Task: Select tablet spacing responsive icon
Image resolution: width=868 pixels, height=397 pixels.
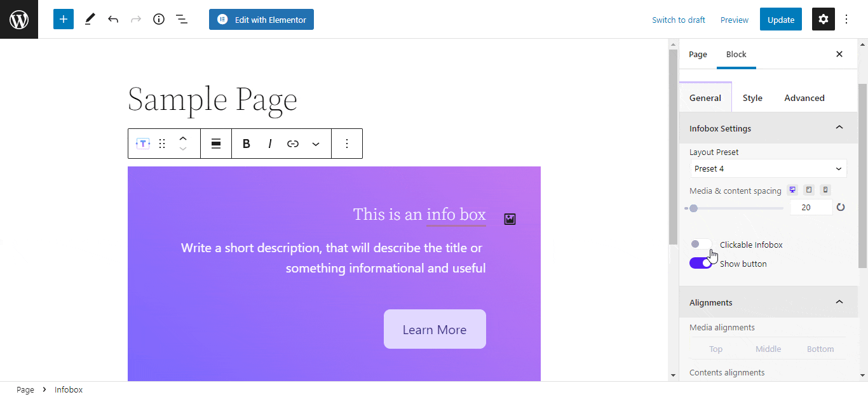Action: (x=809, y=190)
